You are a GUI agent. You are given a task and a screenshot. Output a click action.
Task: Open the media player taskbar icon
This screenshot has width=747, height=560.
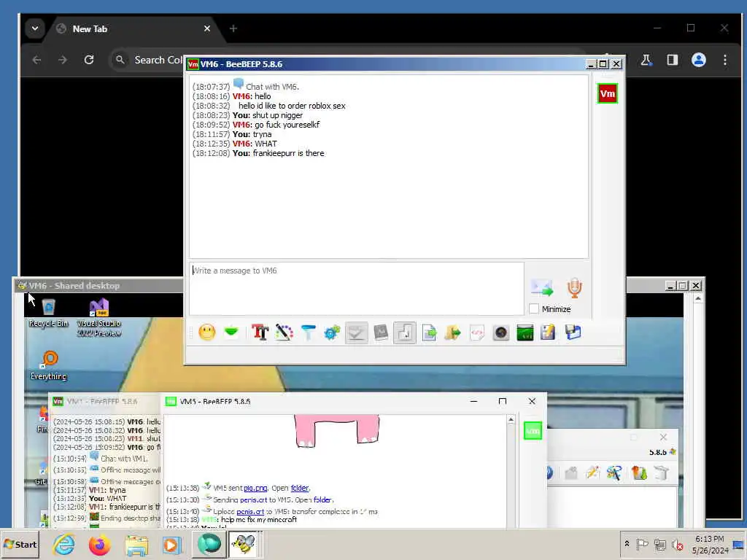171,544
